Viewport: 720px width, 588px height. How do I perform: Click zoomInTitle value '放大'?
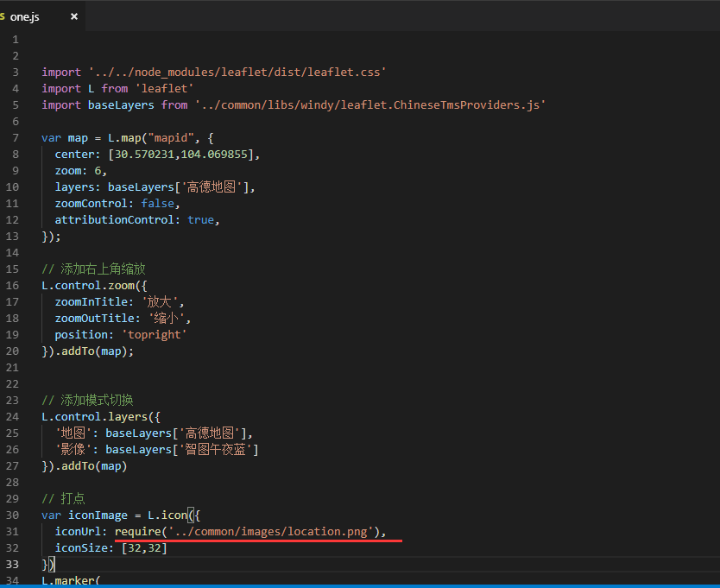[x=161, y=302]
